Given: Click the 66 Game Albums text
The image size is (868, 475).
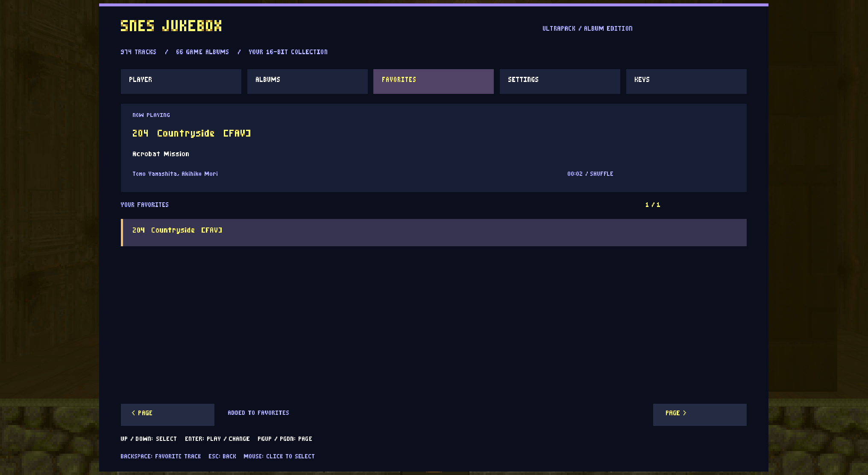Looking at the screenshot, I should [x=202, y=52].
